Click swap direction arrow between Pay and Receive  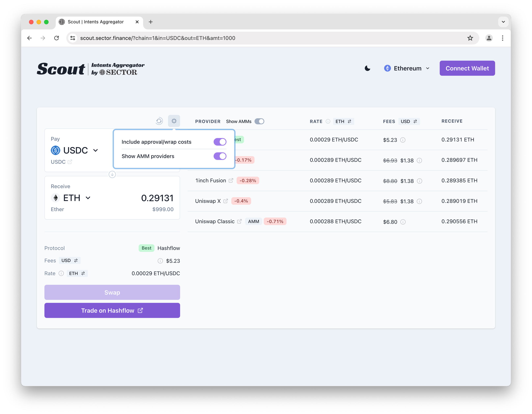tap(112, 174)
